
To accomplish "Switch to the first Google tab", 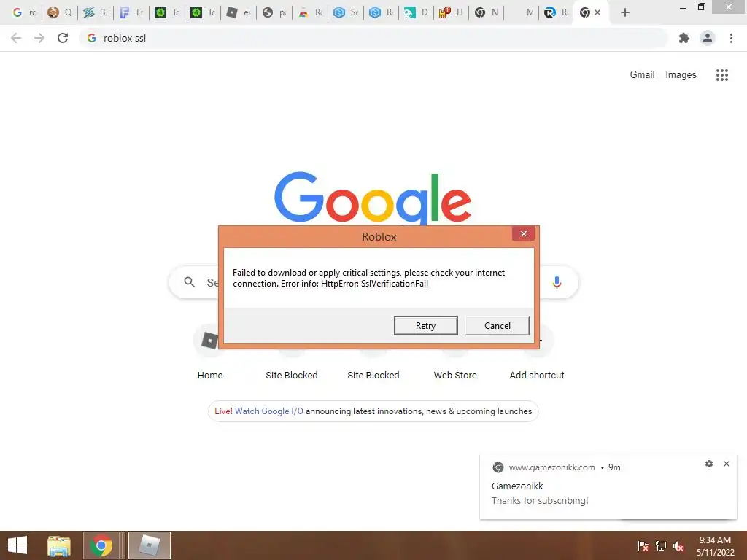I will coord(24,12).
